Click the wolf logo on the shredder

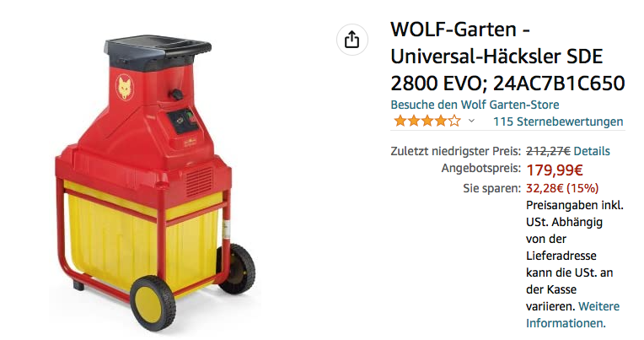[124, 87]
